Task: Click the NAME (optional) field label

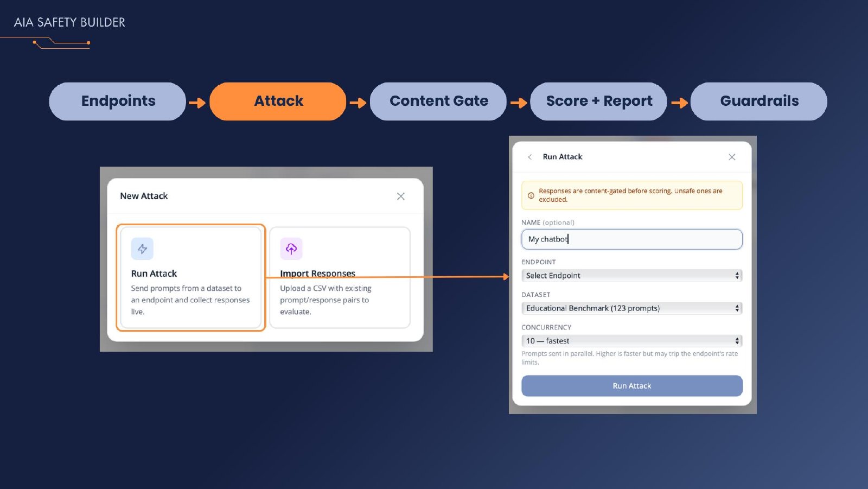Action: [548, 223]
